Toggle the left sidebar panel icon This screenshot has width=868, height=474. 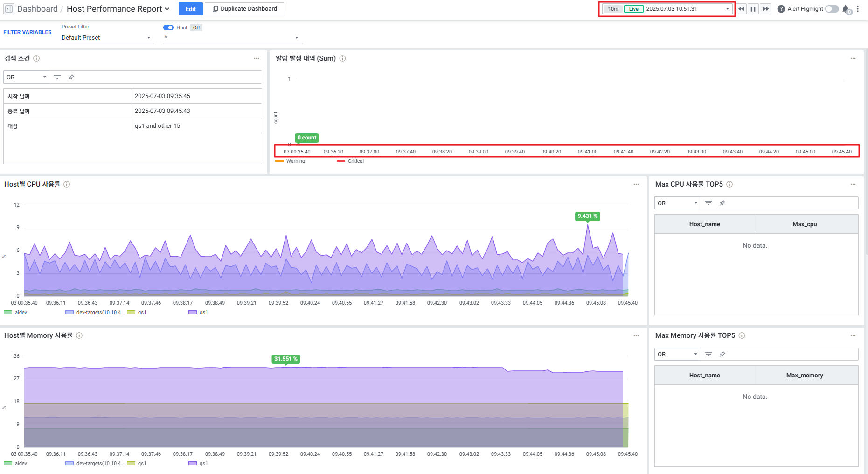pyautogui.click(x=9, y=9)
